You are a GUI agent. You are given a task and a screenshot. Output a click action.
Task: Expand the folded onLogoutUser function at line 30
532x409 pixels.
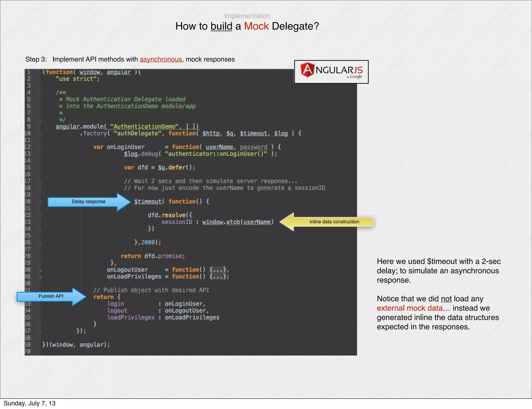pyautogui.click(x=40, y=270)
